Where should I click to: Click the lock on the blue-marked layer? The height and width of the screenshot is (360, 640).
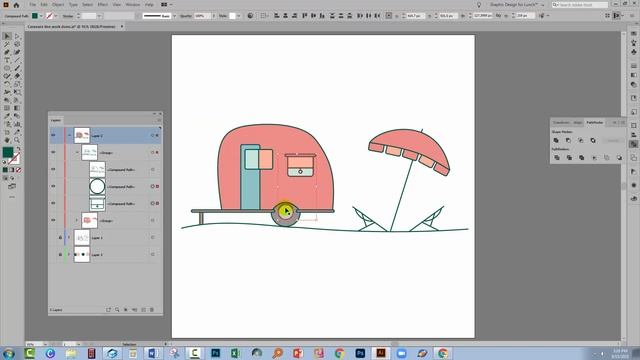tap(60, 238)
